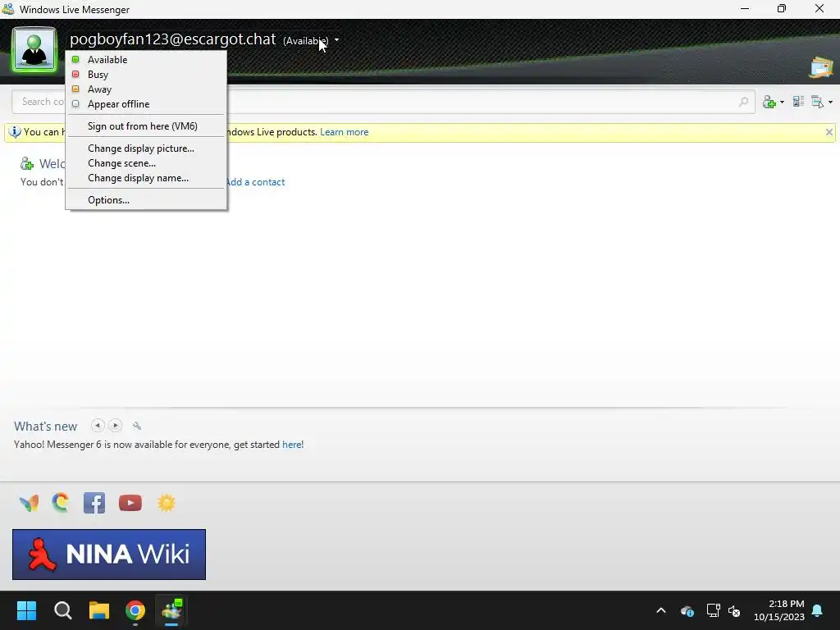Click the pogboyfan123@escargot.chat display name

(x=172, y=39)
